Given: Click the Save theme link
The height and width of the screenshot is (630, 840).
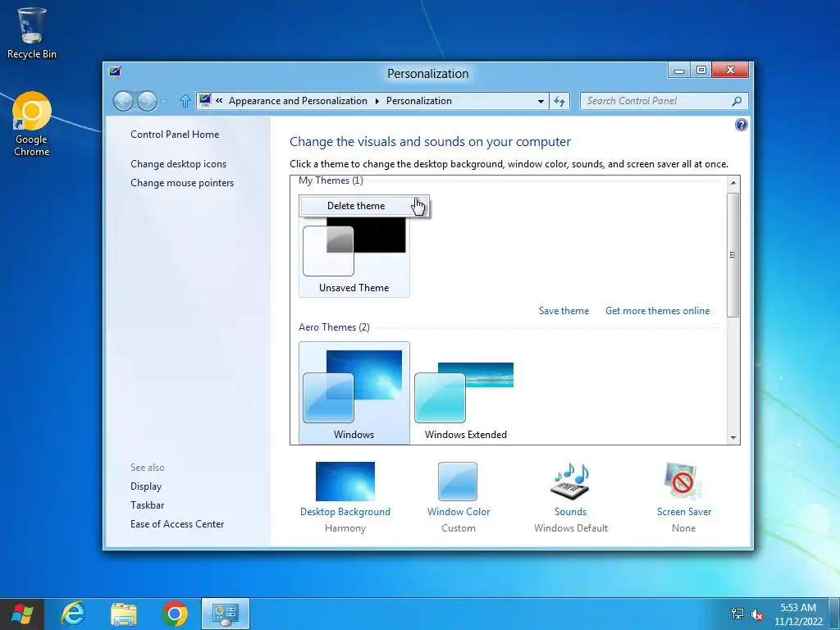Looking at the screenshot, I should point(564,311).
